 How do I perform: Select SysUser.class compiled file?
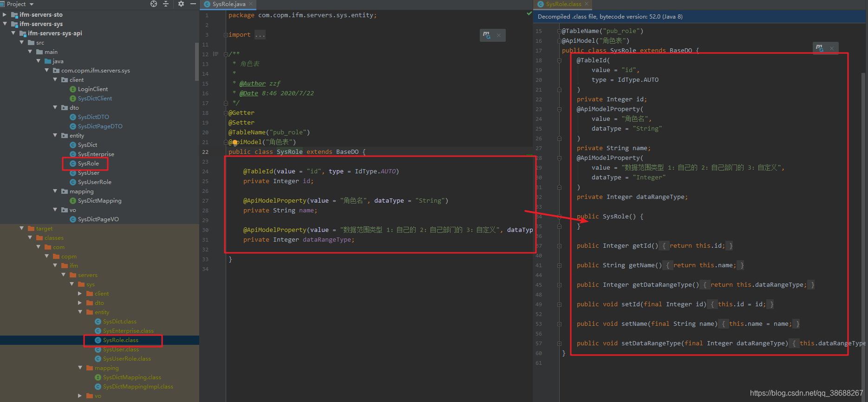pyautogui.click(x=121, y=349)
